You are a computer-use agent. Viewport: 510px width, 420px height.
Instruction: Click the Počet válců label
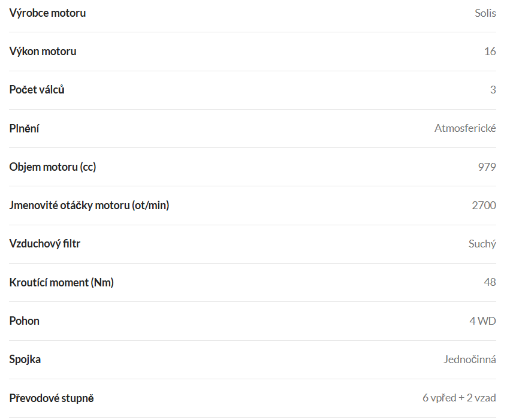click(37, 90)
